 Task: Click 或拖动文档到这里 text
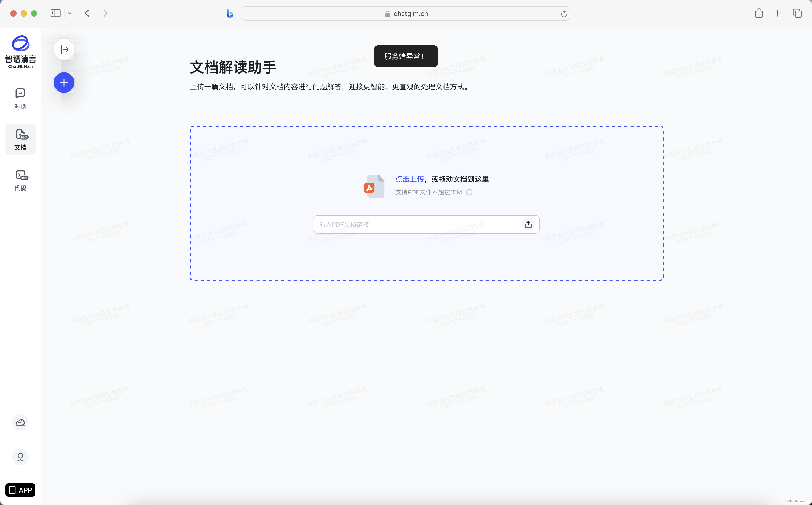pos(460,179)
